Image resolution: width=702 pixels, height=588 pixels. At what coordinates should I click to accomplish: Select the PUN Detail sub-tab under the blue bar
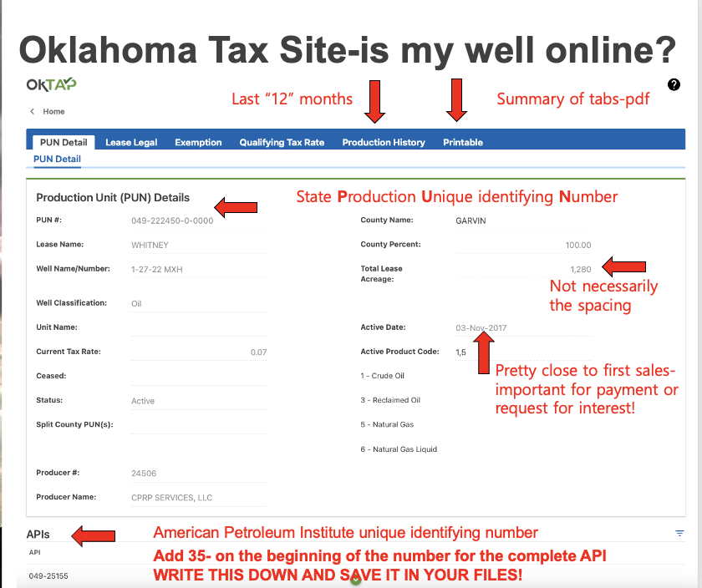(x=57, y=159)
